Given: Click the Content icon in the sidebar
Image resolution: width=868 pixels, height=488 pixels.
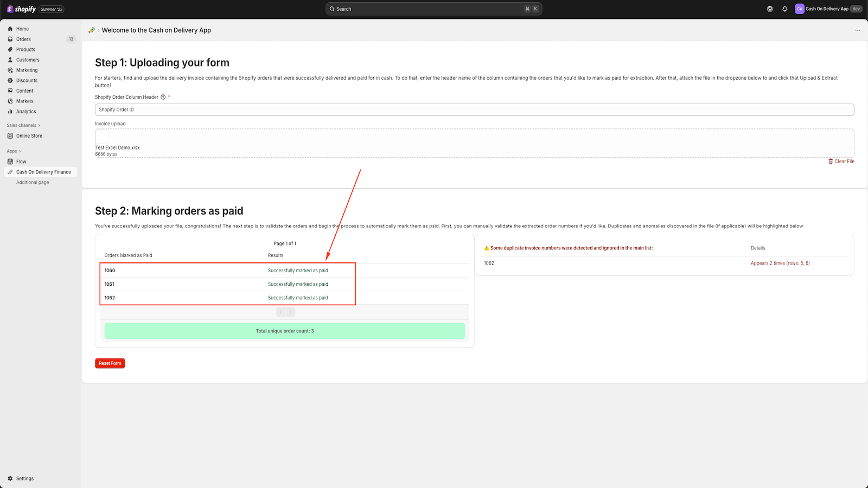Looking at the screenshot, I should point(10,91).
